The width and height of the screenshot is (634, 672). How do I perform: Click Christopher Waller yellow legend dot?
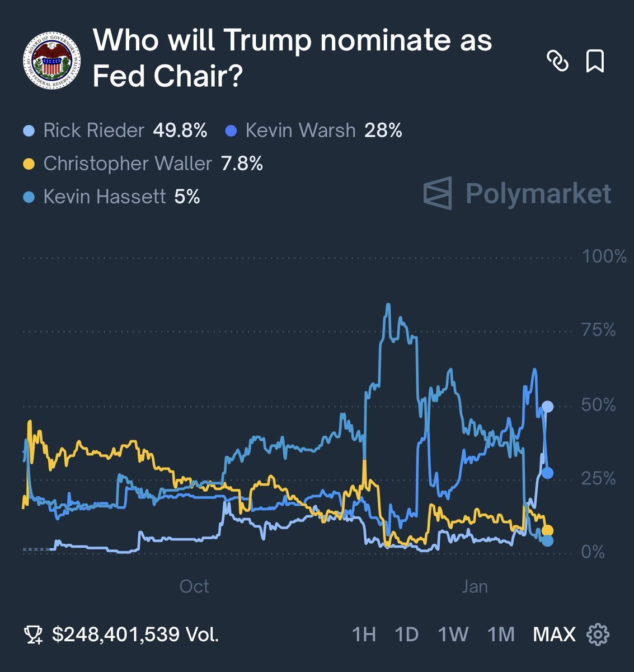tap(29, 164)
